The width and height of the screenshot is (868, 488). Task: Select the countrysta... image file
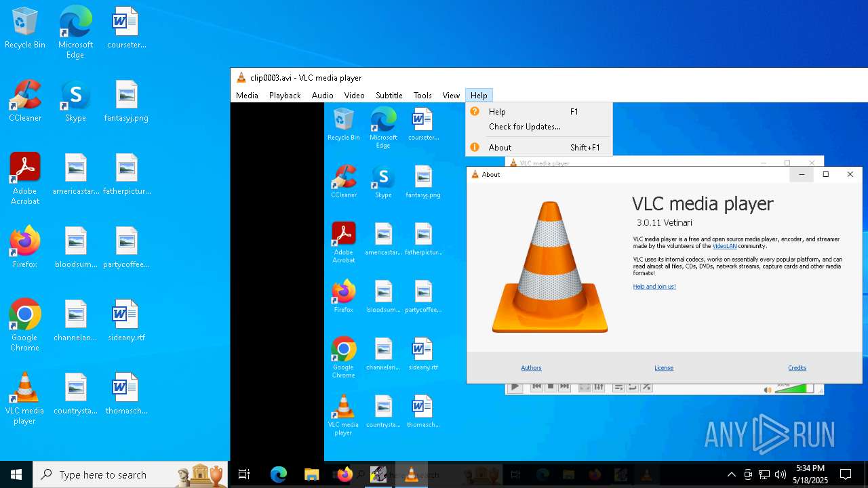coord(75,394)
